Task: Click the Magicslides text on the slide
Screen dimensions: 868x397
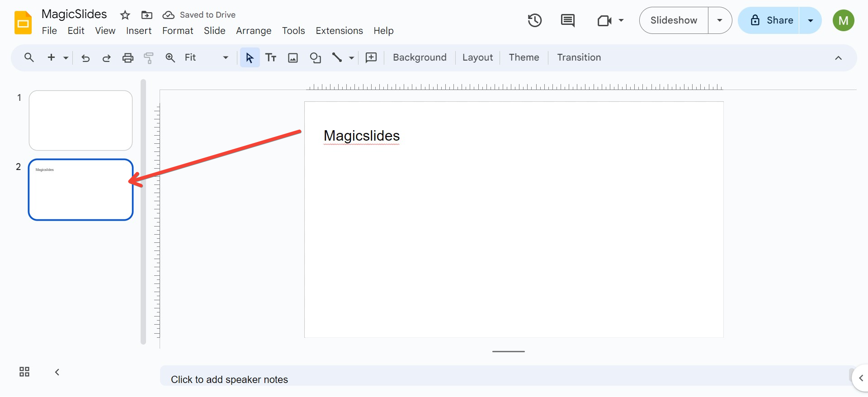Action: tap(362, 136)
